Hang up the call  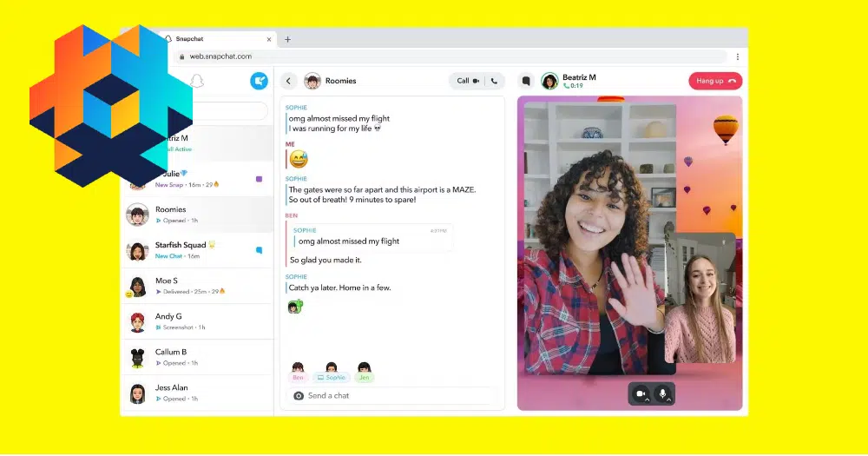[715, 81]
